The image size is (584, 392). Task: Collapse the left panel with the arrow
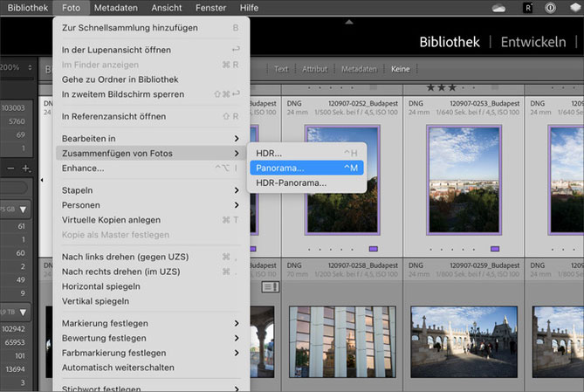click(42, 180)
